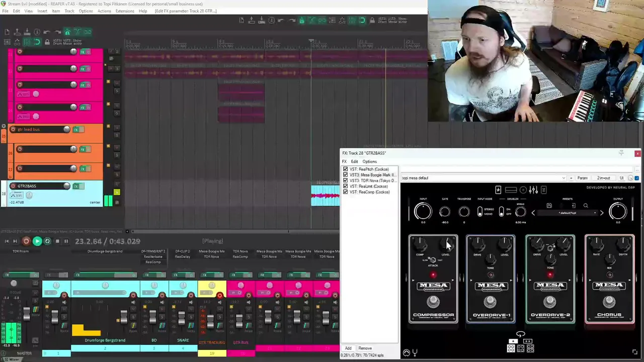Click the plugin window resize icon
The width and height of the screenshot is (644, 362).
635,352
